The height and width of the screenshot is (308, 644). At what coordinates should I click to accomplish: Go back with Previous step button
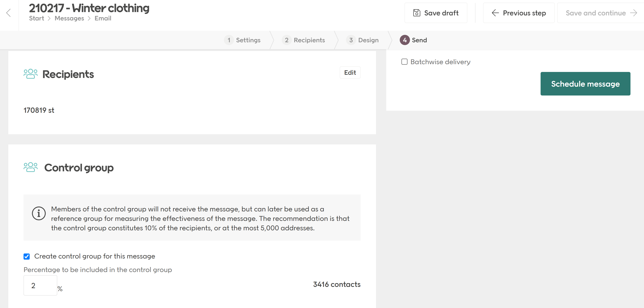(x=519, y=13)
